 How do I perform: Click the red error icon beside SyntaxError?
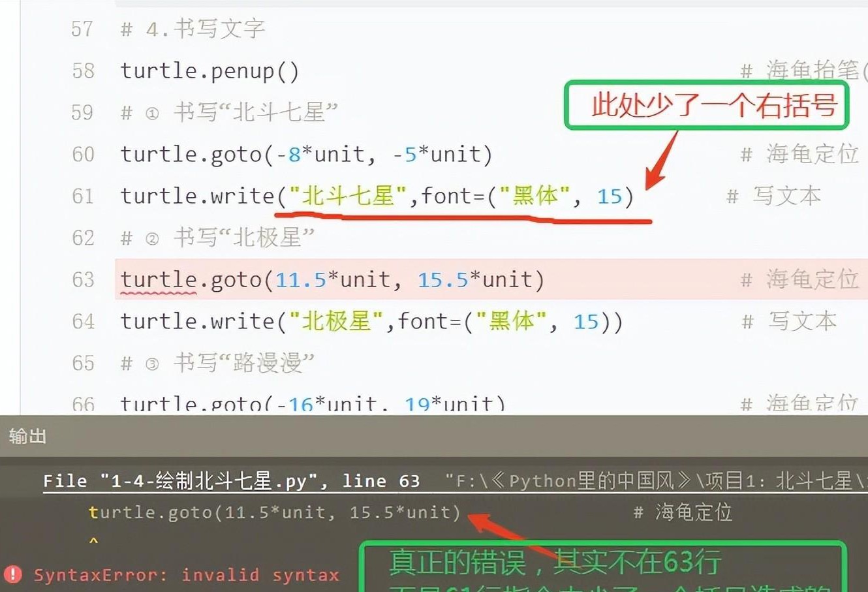[13, 574]
